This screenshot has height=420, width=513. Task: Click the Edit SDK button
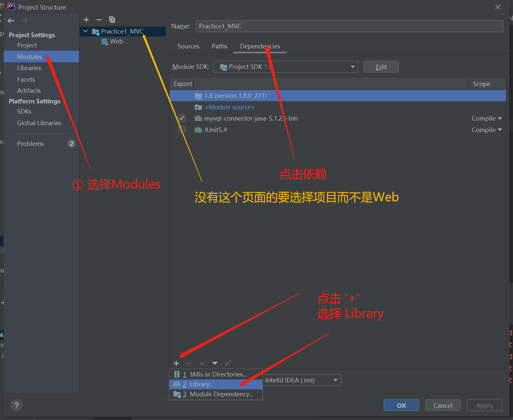pos(381,67)
